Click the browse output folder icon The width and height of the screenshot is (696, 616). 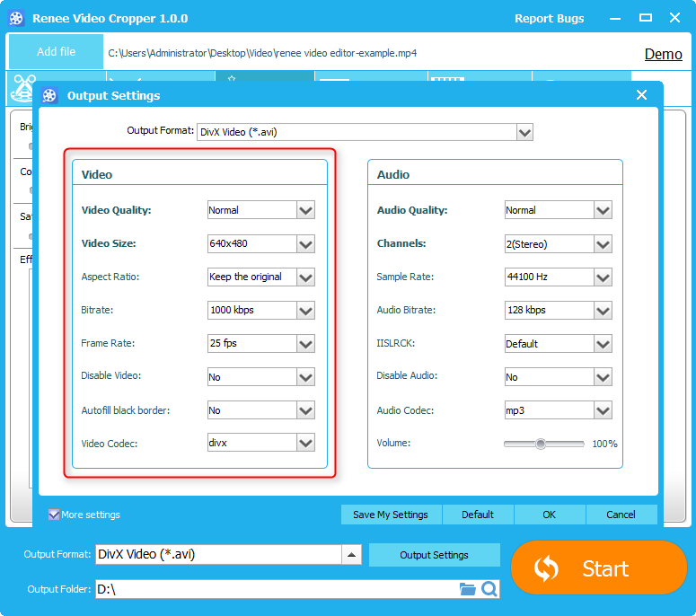click(467, 589)
